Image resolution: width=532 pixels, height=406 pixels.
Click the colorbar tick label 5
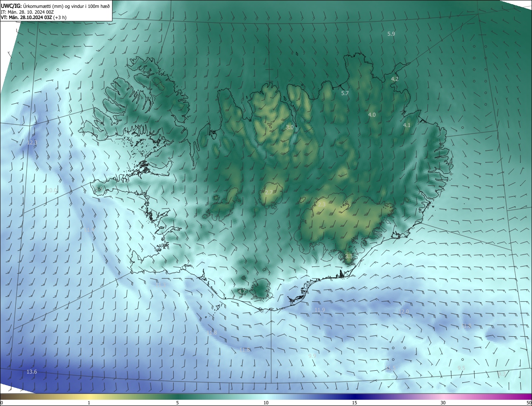(x=177, y=403)
